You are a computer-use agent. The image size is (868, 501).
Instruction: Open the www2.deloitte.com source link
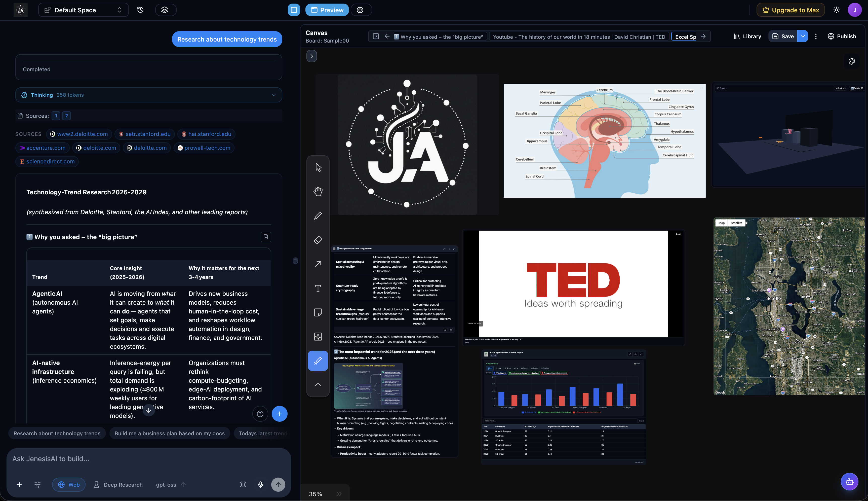(x=79, y=134)
